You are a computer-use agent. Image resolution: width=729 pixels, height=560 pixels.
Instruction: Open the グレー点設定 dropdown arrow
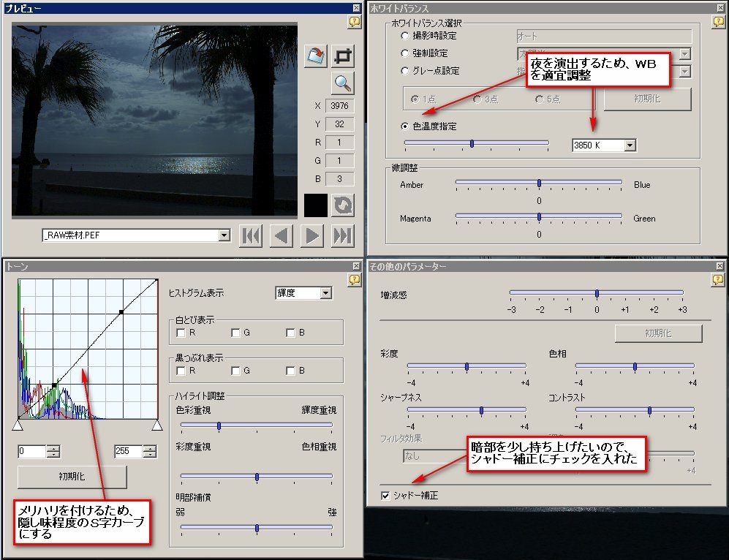[685, 72]
